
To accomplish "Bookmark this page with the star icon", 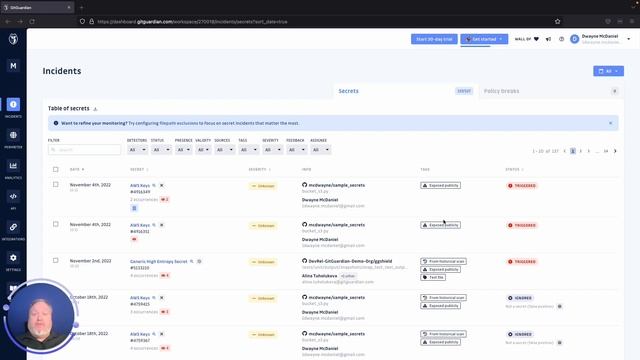I will (558, 21).
